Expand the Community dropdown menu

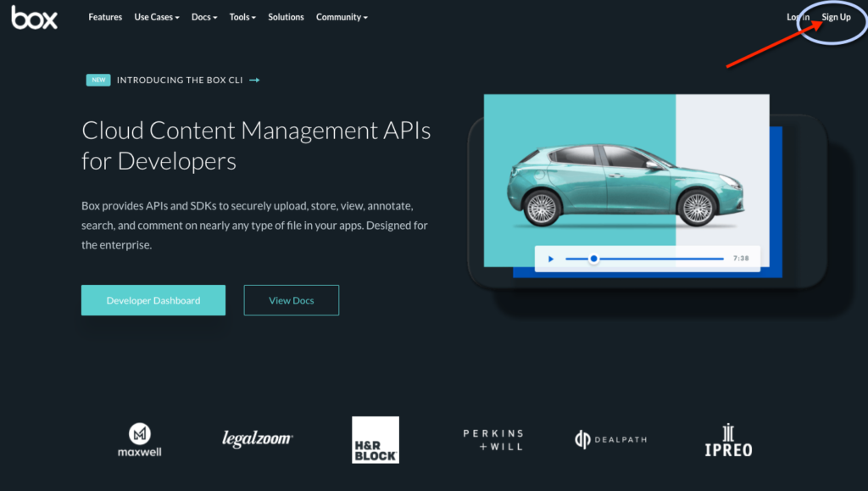(x=342, y=17)
